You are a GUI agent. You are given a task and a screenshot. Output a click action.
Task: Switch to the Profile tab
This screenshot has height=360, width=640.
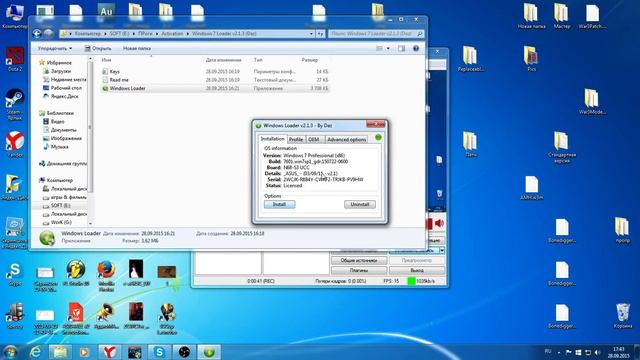click(x=296, y=140)
